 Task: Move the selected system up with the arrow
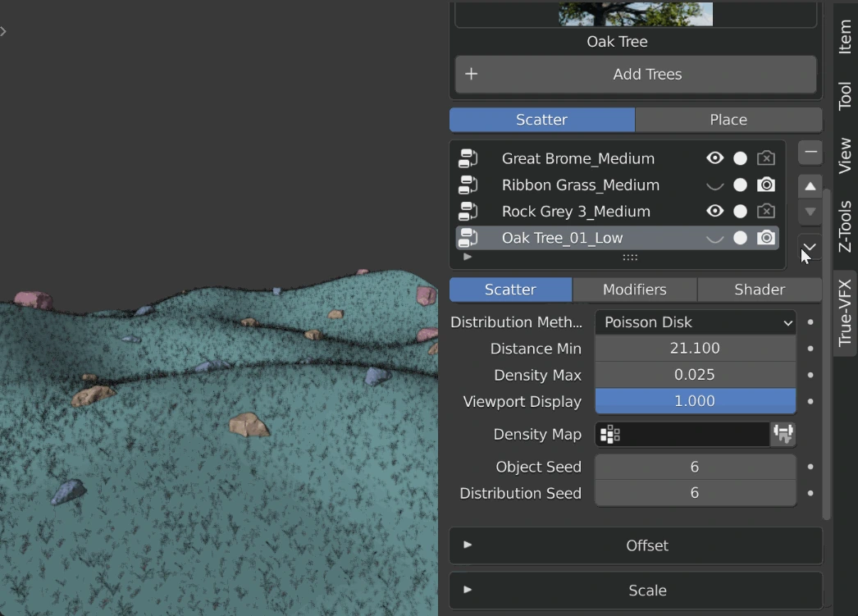tap(810, 186)
